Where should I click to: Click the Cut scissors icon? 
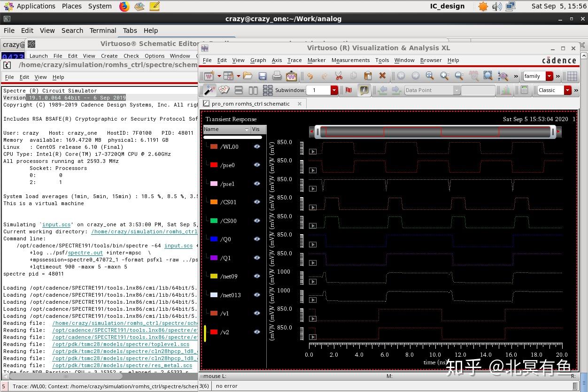(x=339, y=76)
